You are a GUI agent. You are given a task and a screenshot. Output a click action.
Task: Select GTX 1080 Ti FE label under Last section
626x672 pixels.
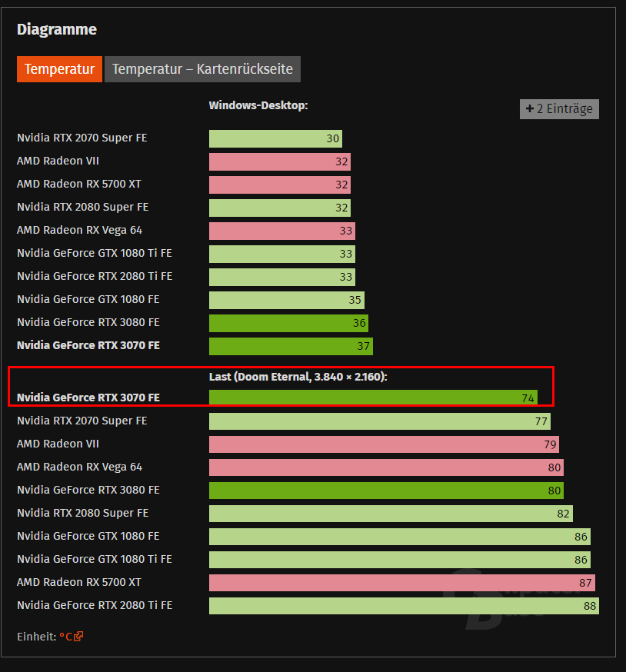[x=95, y=559]
